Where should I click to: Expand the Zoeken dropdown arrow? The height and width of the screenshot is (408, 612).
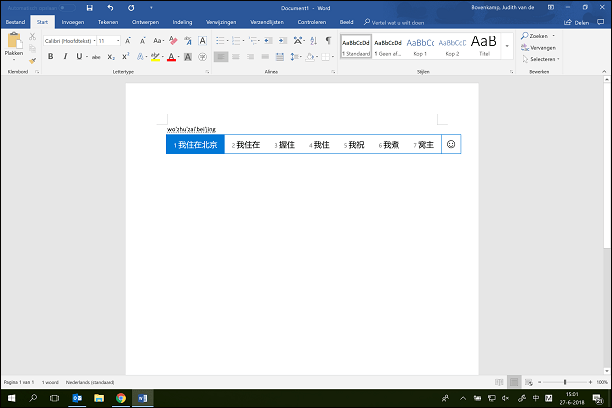pos(553,36)
